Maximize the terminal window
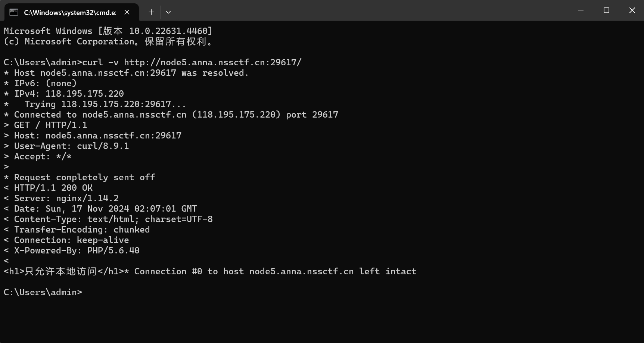The height and width of the screenshot is (343, 644). [x=606, y=10]
